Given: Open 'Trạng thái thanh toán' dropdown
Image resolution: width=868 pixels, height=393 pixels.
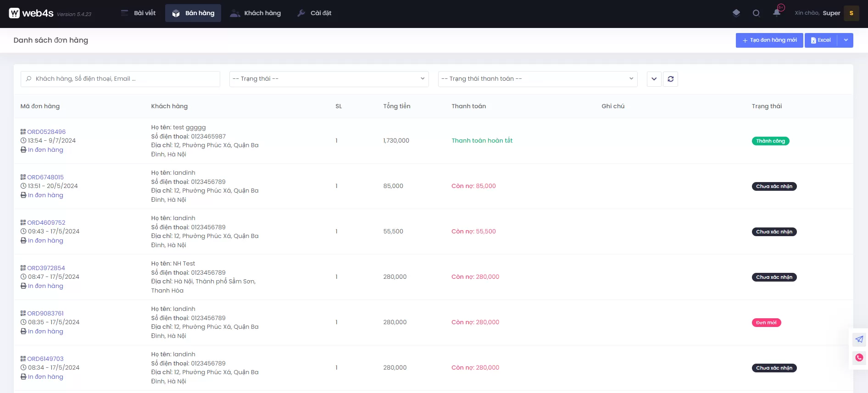Looking at the screenshot, I should (x=537, y=79).
